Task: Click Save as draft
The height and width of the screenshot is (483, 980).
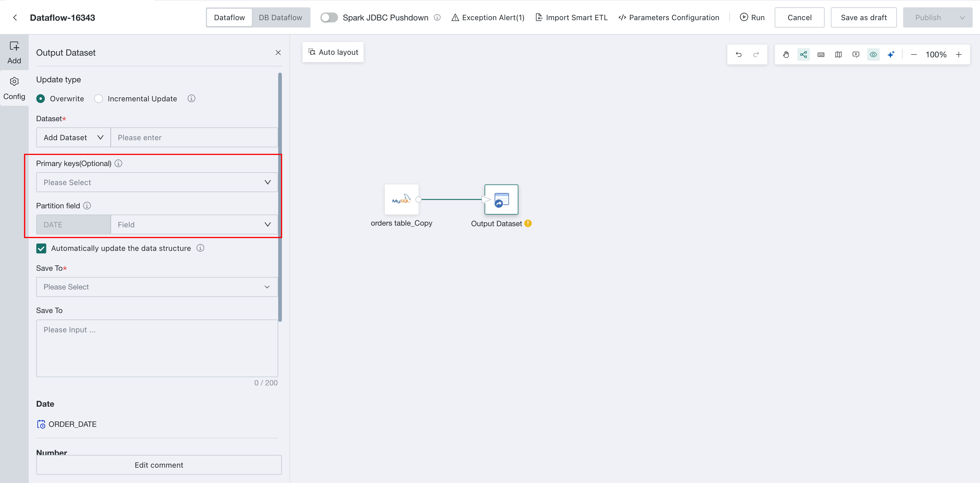Action: click(x=863, y=18)
